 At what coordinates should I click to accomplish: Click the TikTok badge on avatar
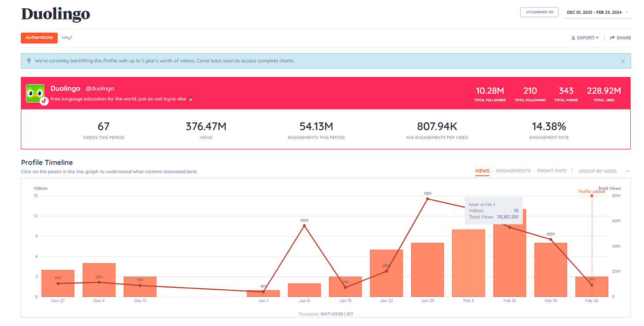(44, 101)
